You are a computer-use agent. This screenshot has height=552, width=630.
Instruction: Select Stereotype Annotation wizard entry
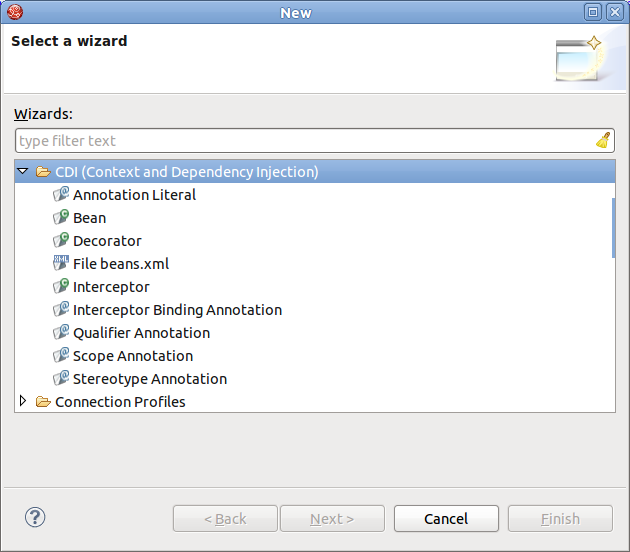(150, 379)
